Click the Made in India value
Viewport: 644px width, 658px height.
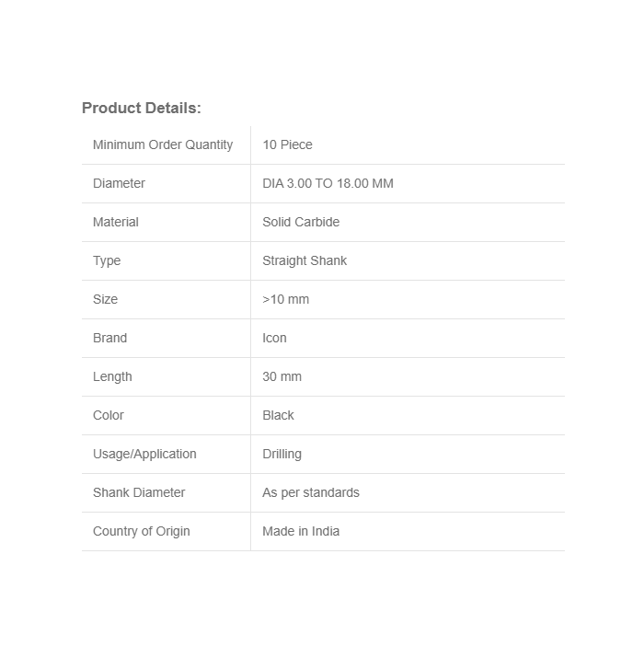point(301,531)
